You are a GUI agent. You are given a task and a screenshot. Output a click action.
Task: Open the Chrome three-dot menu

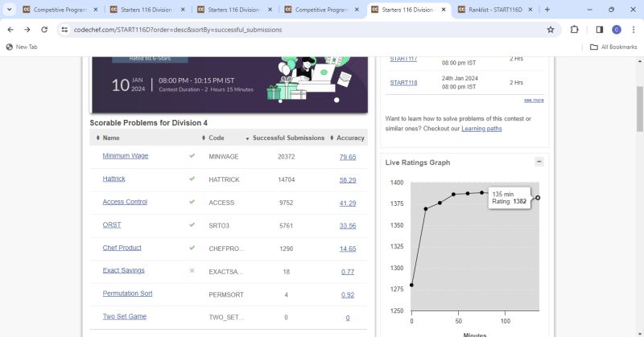pos(633,30)
